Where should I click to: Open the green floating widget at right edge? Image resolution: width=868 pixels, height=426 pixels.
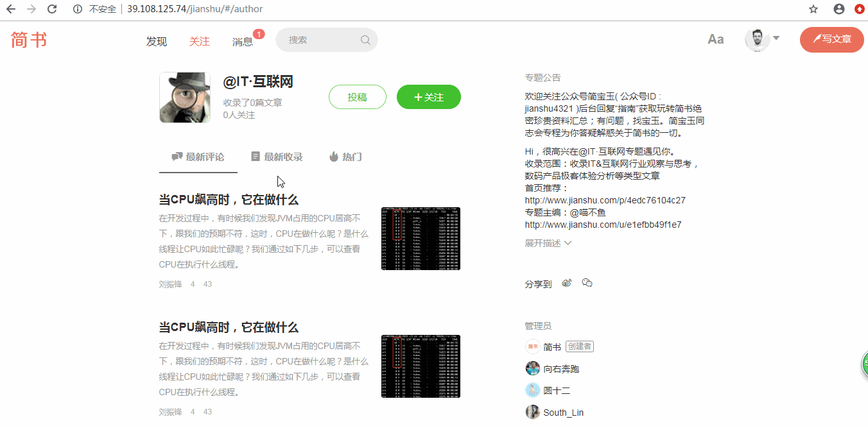[864, 364]
